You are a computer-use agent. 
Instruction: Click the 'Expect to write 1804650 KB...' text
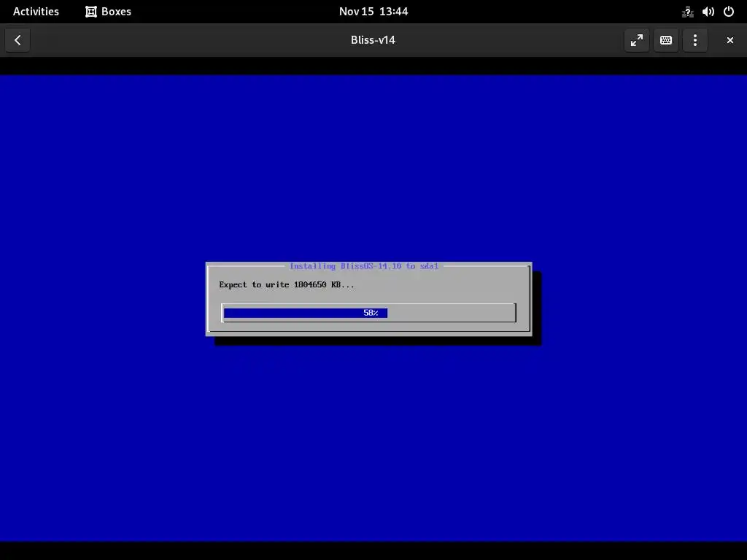pyautogui.click(x=287, y=285)
